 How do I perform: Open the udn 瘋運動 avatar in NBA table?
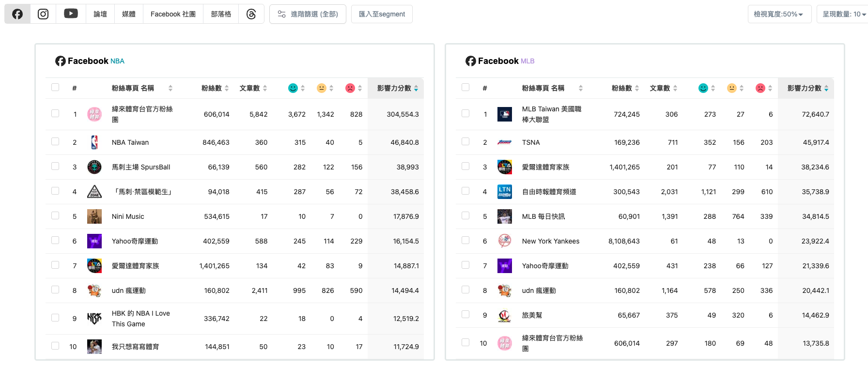94,291
